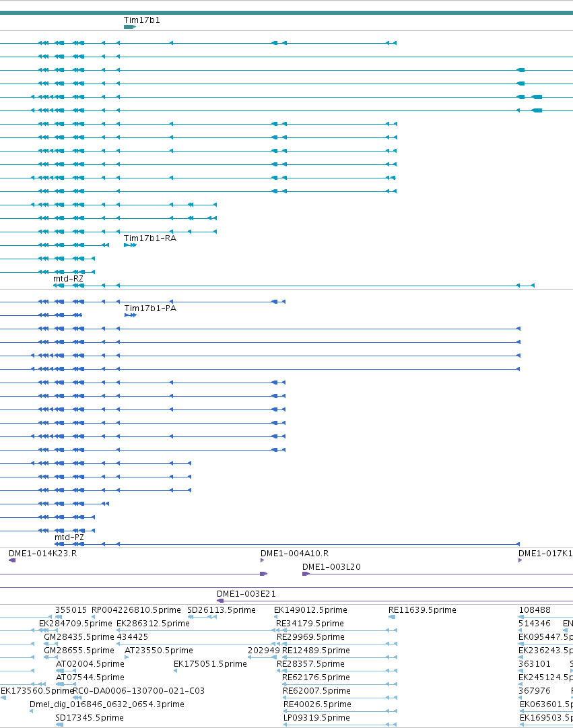Select the purple glyph under DME1-014K23.R

[12, 560]
